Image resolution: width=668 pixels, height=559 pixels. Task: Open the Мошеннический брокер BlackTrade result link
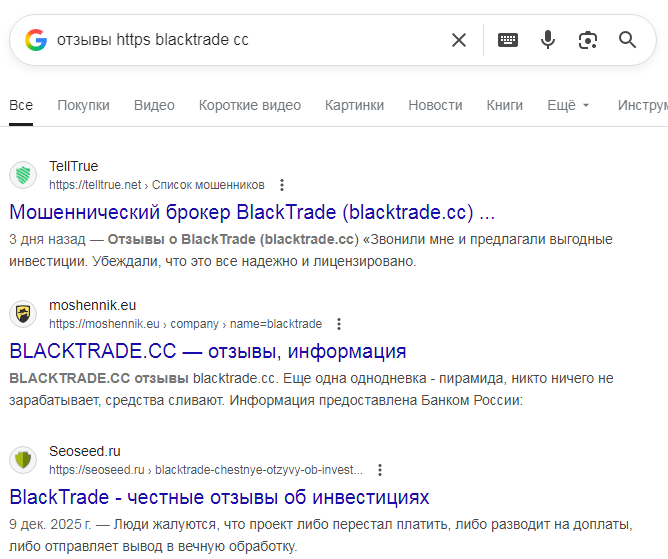(252, 212)
